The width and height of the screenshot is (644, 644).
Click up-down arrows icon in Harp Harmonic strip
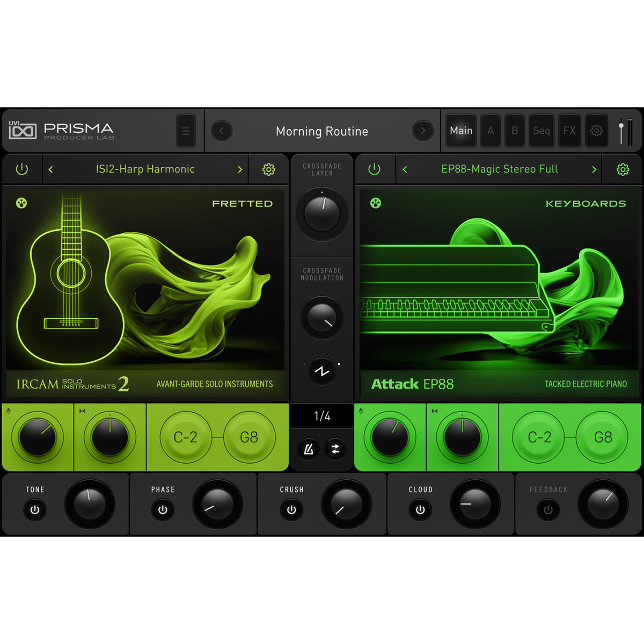(x=9, y=411)
